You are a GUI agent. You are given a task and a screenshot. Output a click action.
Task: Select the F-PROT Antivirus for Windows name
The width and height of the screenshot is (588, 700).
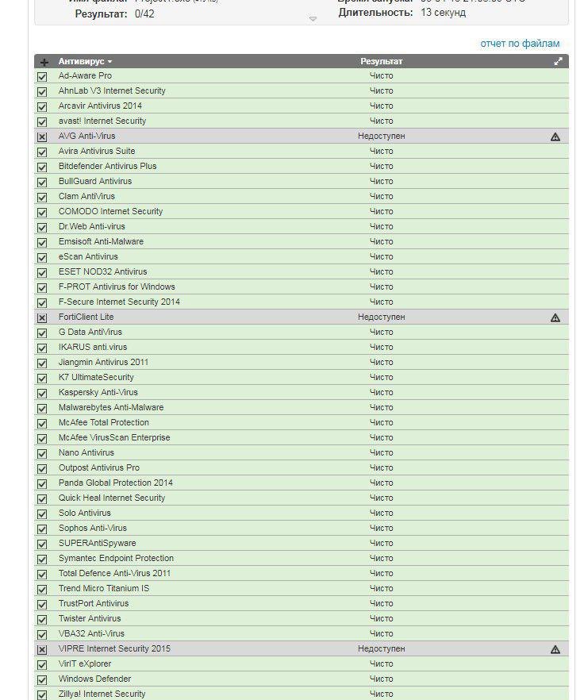[117, 287]
